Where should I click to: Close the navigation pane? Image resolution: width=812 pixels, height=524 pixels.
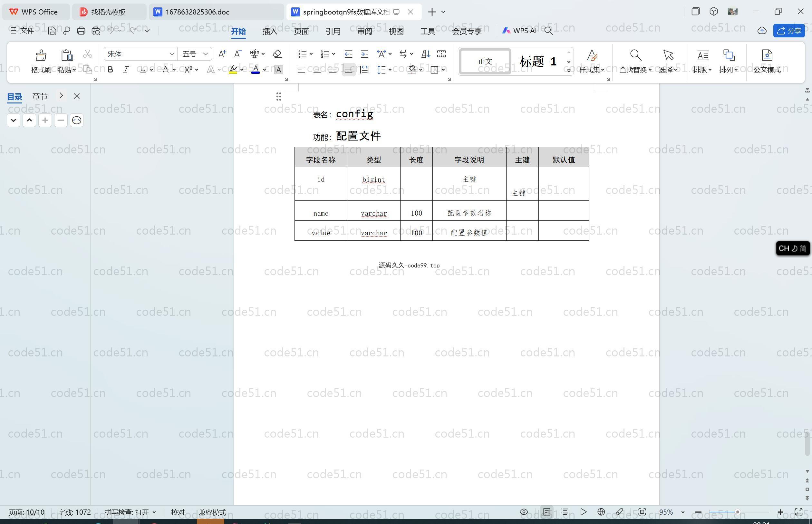[77, 96]
